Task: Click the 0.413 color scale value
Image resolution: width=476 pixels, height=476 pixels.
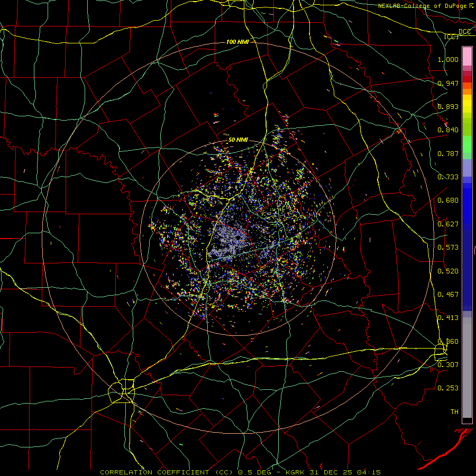Action: tap(448, 318)
